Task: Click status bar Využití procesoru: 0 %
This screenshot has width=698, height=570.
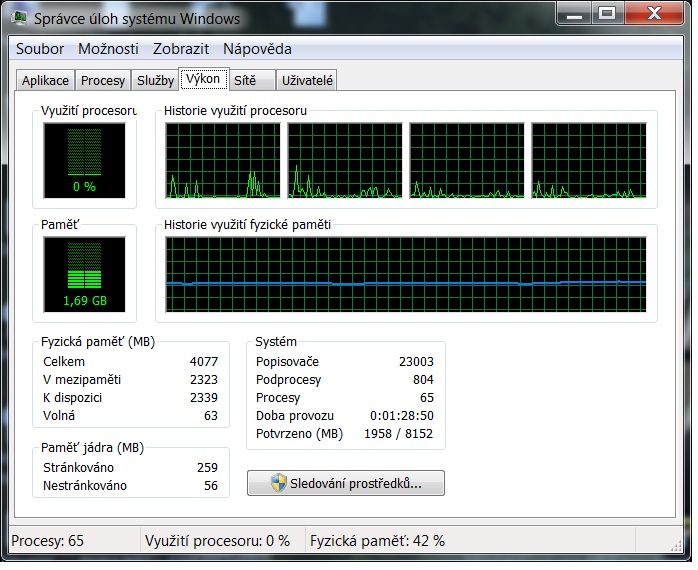Action: [218, 541]
